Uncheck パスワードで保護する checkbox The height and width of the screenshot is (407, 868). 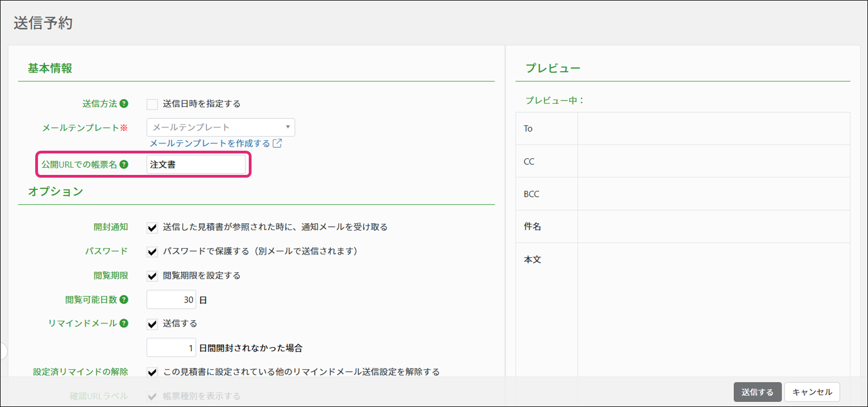152,251
